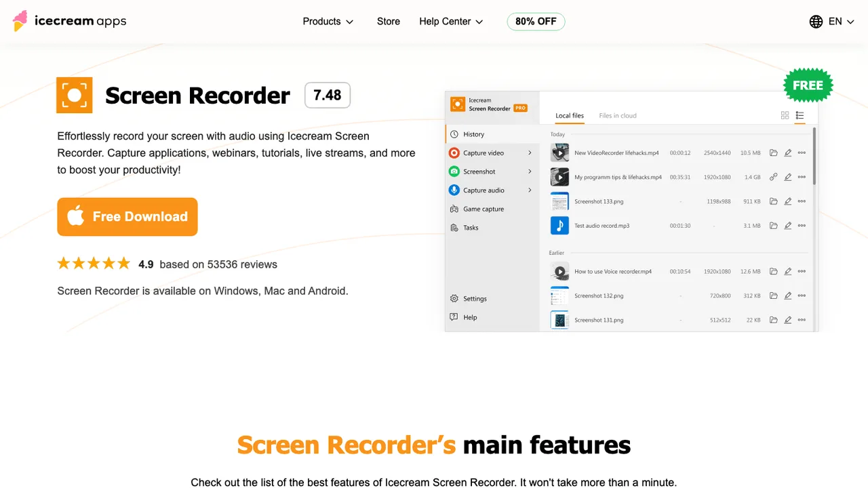Viewport: 868px width, 488px height.
Task: Click duration '00:35:31'
Action: tap(680, 177)
